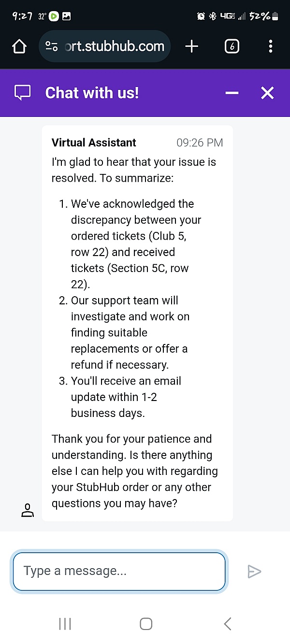
Task: Open the browser three-dot menu
Action: click(270, 46)
